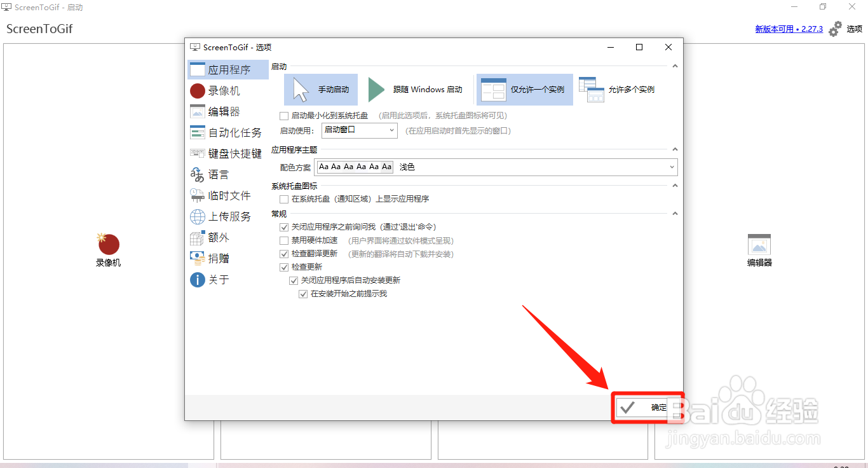Click the red Recorder icon in the startup window
This screenshot has width=868, height=468.
pos(109,244)
